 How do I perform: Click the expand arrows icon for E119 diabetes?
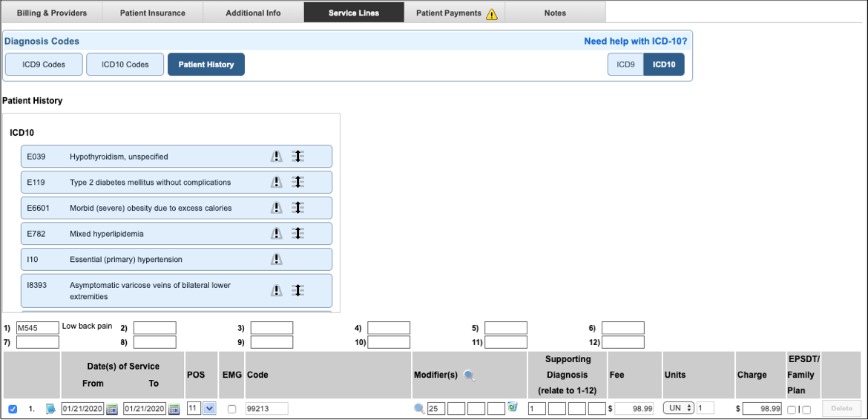(297, 183)
